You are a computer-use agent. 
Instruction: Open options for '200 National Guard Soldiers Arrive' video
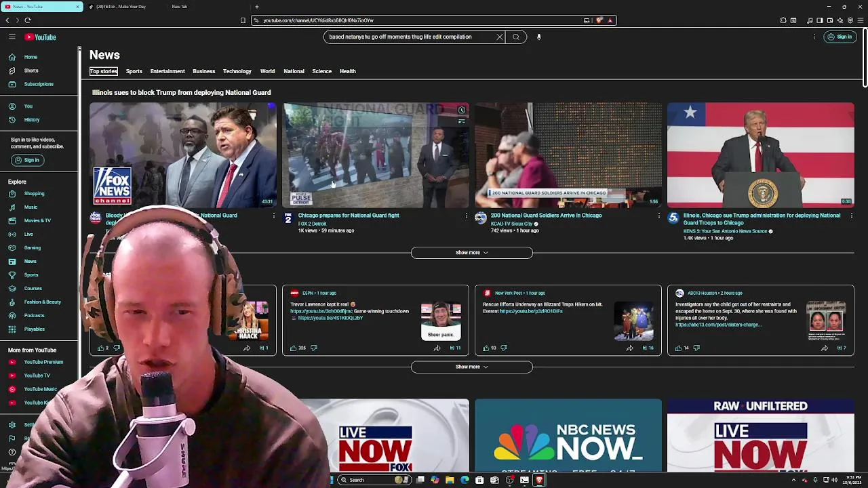(x=658, y=216)
